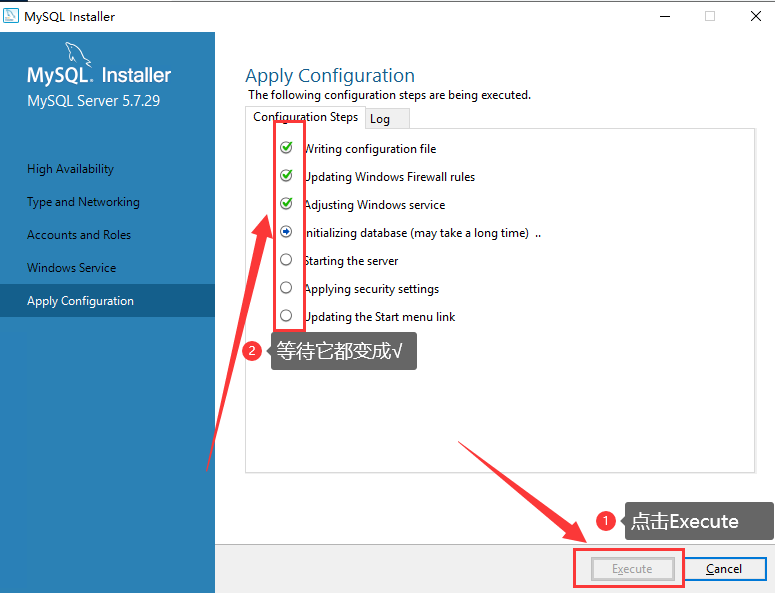Click the 'Writing configuration file' step text

[x=371, y=149]
